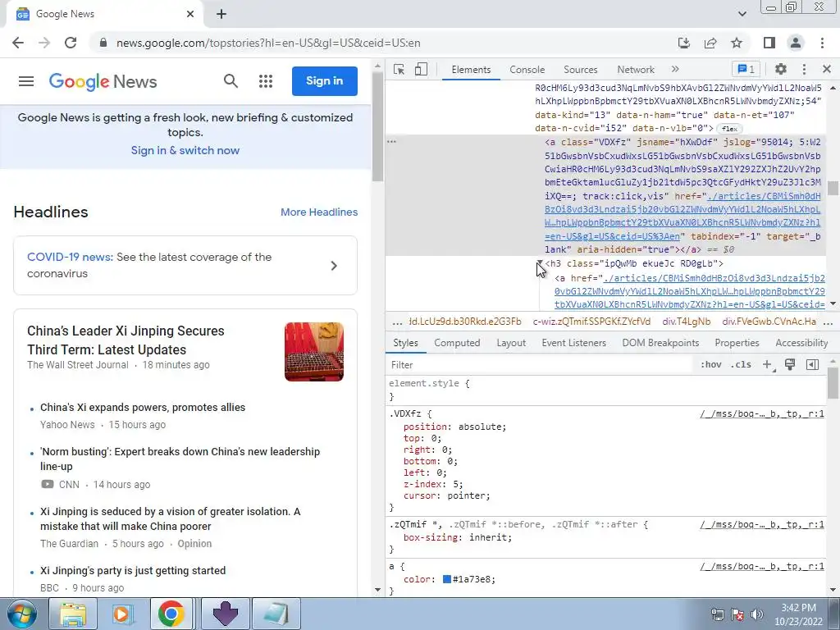Screen dimensions: 840x630
Task: Click the page vertical scrollbar thumb
Action: (x=377, y=126)
